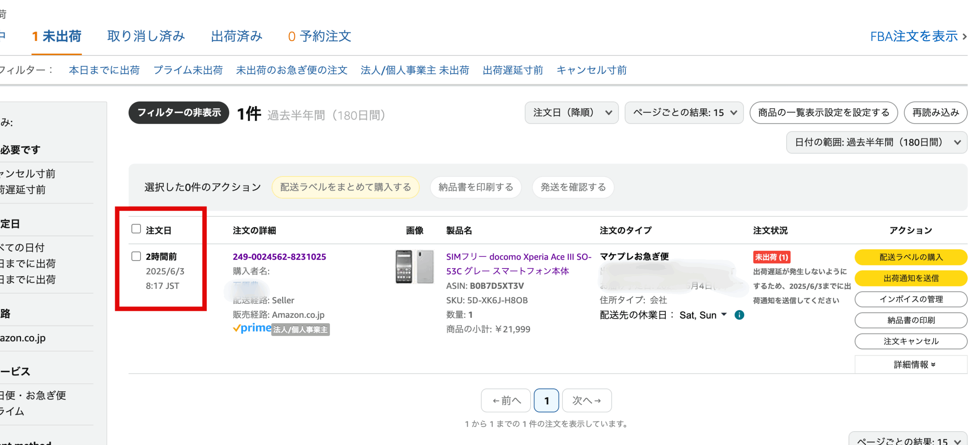This screenshot has height=445, width=980.
Task: Click ASIN B0B7D5XT3V text
Action: 485,286
